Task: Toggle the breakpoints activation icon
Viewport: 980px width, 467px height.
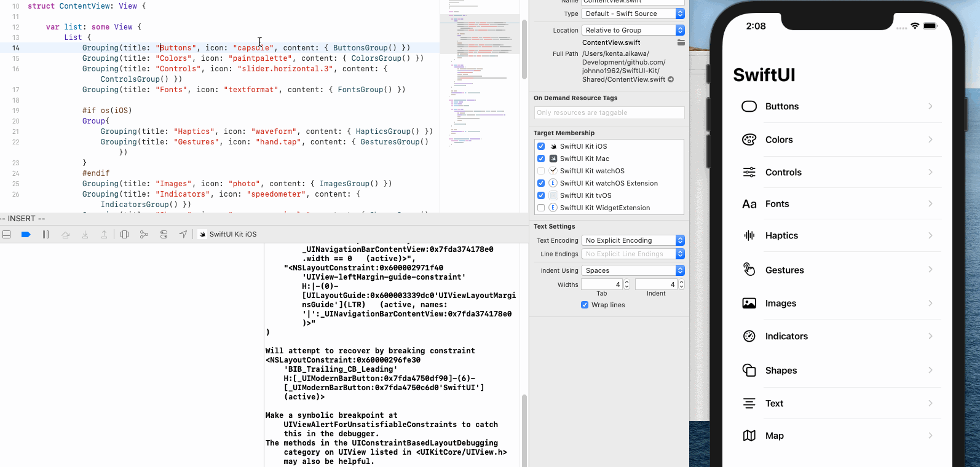Action: 26,234
